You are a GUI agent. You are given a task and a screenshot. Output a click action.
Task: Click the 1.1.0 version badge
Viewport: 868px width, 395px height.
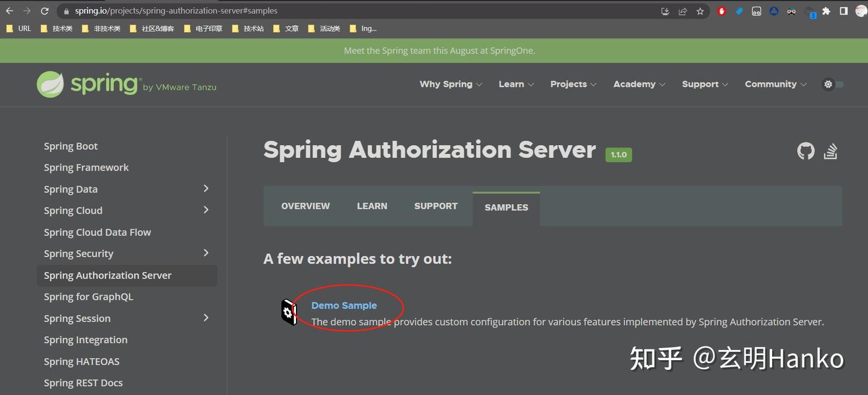click(x=618, y=155)
